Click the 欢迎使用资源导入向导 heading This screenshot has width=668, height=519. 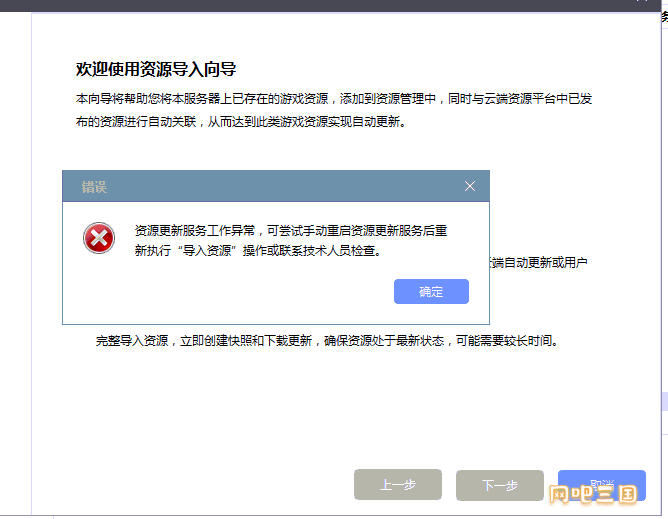pos(156,69)
